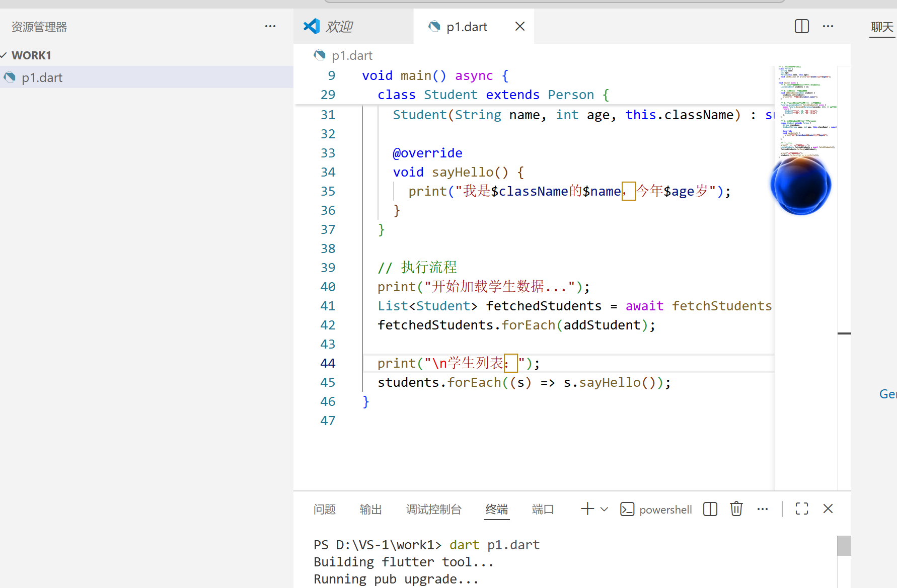Split the editor to the right

pos(801,26)
